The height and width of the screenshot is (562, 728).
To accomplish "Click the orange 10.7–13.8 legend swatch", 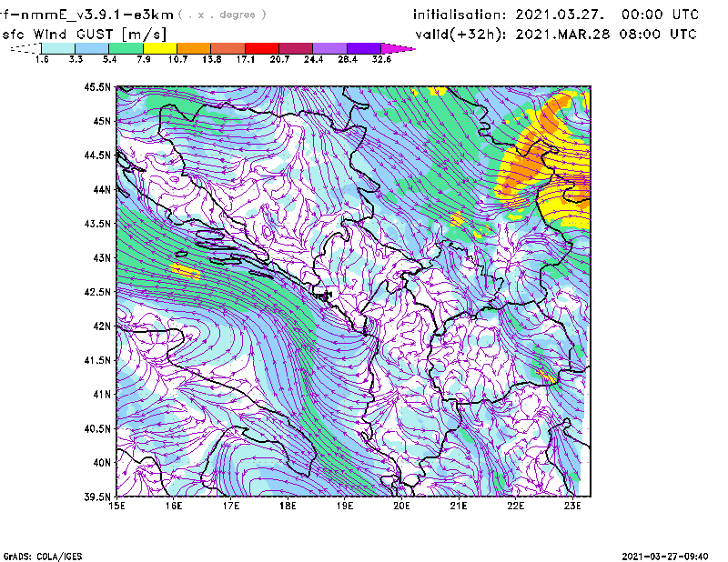I will tap(194, 48).
